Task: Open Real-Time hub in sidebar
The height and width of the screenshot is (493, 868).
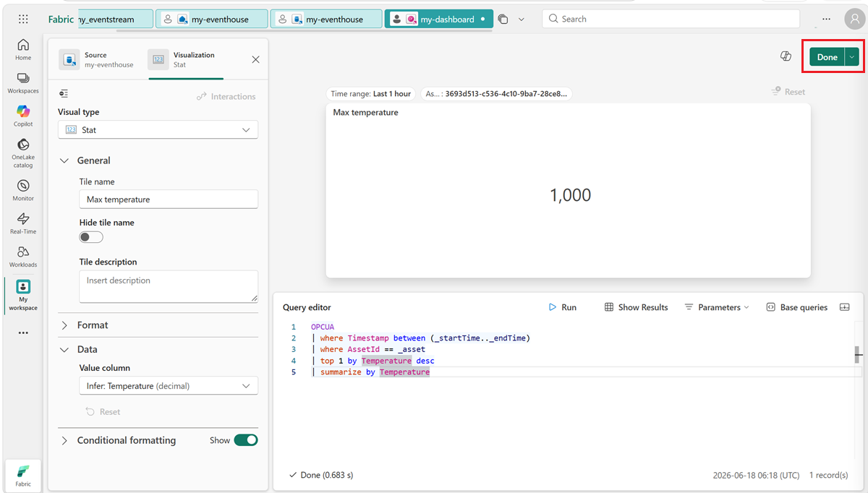Action: pyautogui.click(x=23, y=224)
